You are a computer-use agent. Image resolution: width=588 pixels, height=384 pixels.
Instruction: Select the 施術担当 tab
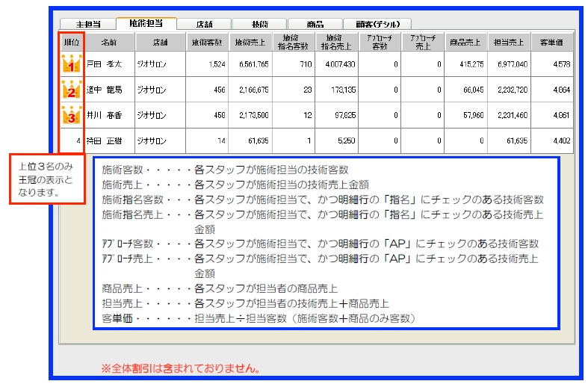click(146, 24)
